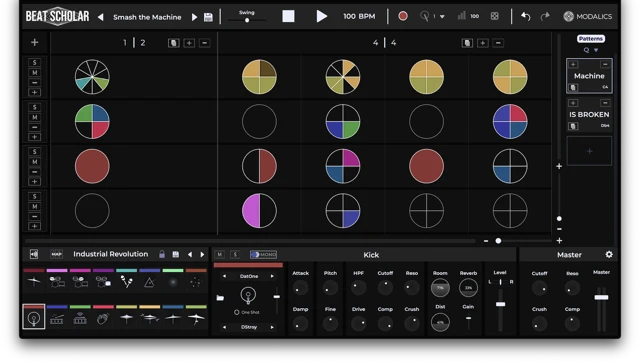This screenshot has height=364, width=640.
Task: Lock the Industrial Revolution kit
Action: (162, 254)
